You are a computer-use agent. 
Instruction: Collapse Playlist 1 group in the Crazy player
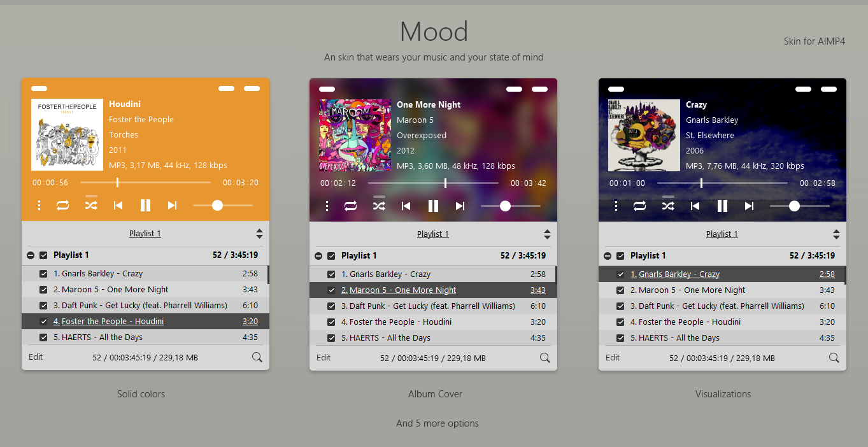[x=608, y=256]
